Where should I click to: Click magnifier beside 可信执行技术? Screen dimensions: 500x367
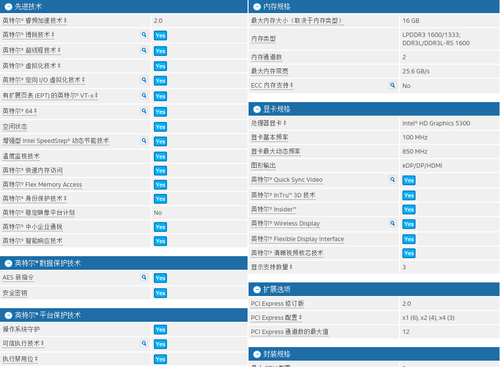pos(144,343)
